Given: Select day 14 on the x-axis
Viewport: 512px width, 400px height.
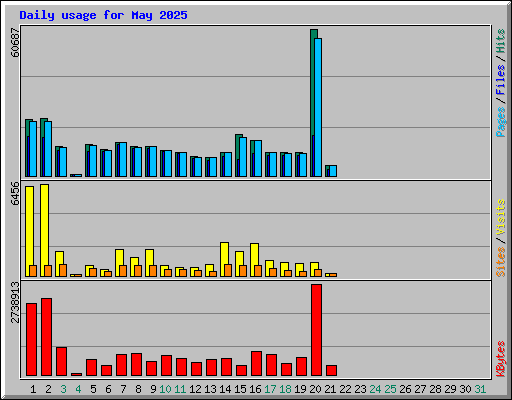Looking at the screenshot, I should pyautogui.click(x=225, y=389).
